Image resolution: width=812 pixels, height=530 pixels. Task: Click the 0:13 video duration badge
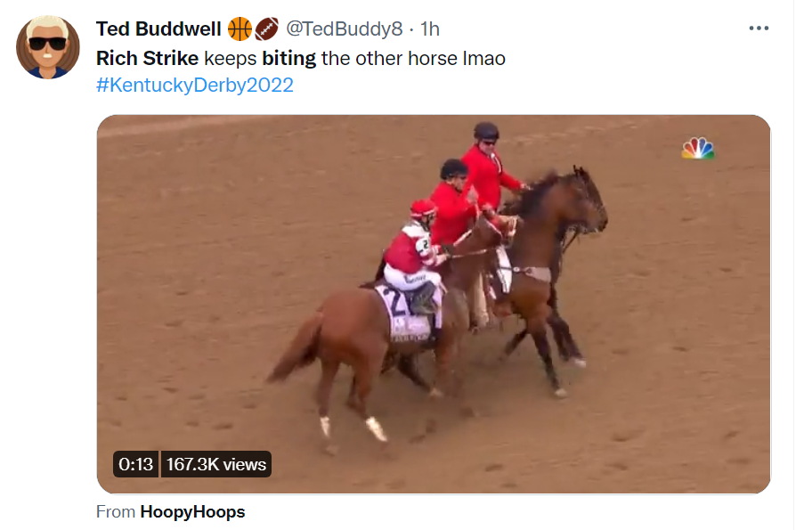coord(135,464)
